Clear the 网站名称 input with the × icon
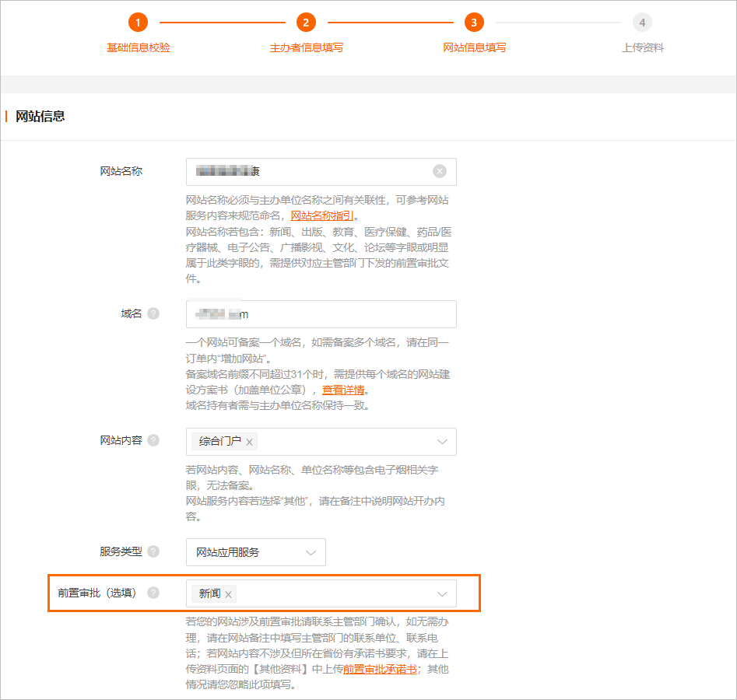Viewport: 737px width, 700px height. [440, 171]
